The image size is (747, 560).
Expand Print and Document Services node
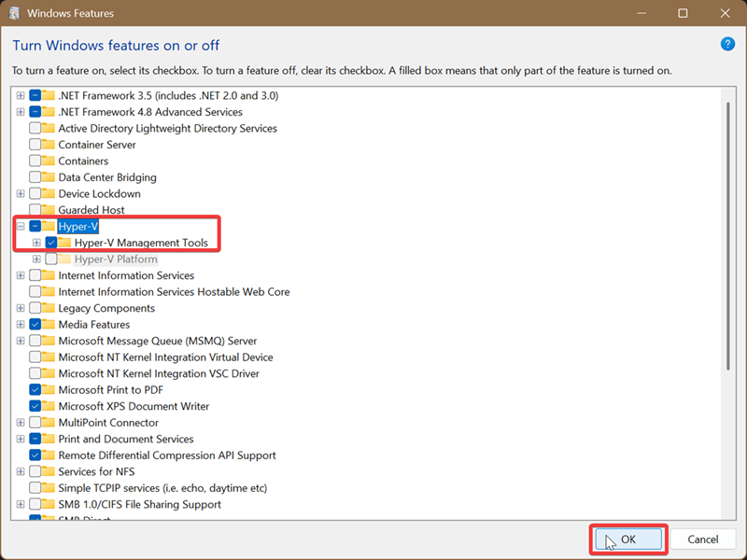[x=21, y=439]
